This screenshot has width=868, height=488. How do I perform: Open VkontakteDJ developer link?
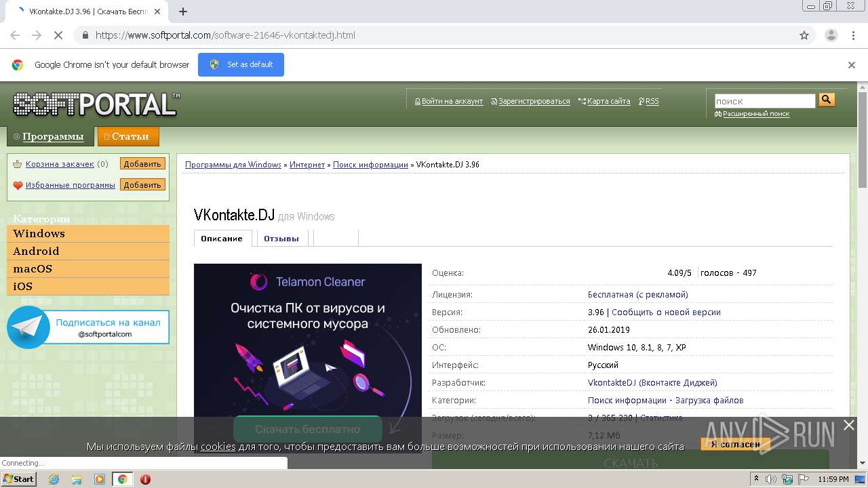pyautogui.click(x=652, y=383)
